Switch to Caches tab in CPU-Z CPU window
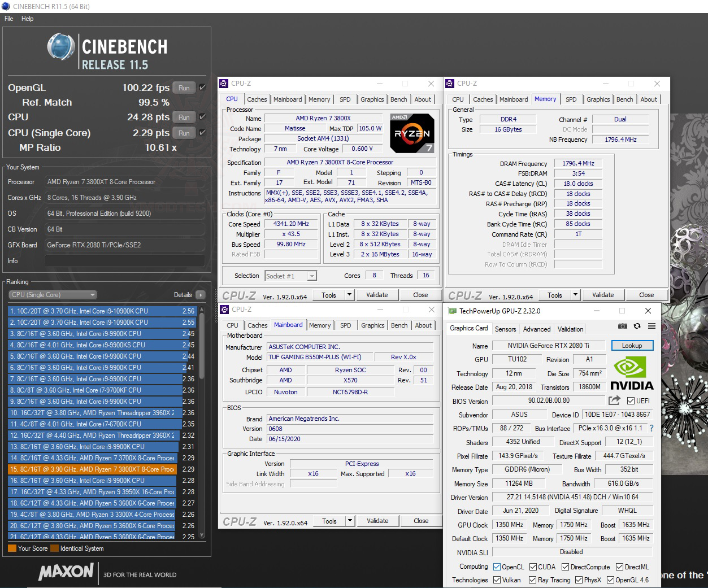The height and width of the screenshot is (588, 708). [x=257, y=99]
